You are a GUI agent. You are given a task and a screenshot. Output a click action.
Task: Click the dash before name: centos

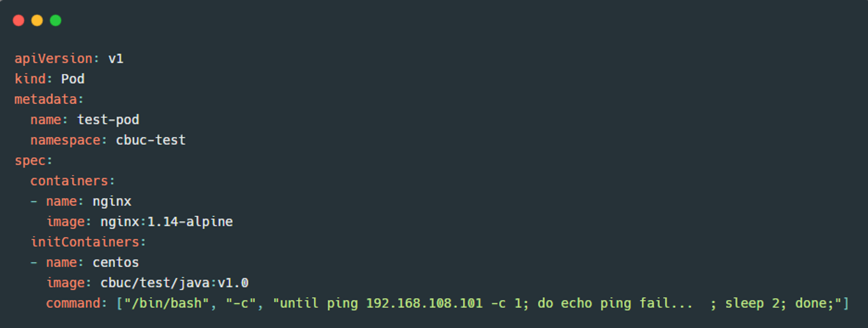[x=34, y=263]
